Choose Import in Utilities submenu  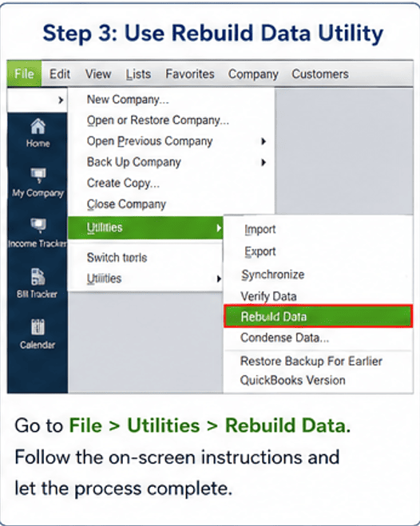318,229
